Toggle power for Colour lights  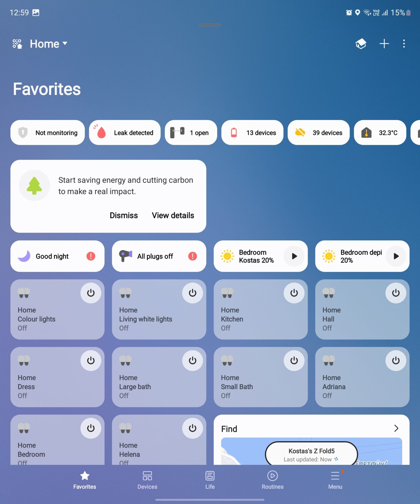tap(91, 293)
